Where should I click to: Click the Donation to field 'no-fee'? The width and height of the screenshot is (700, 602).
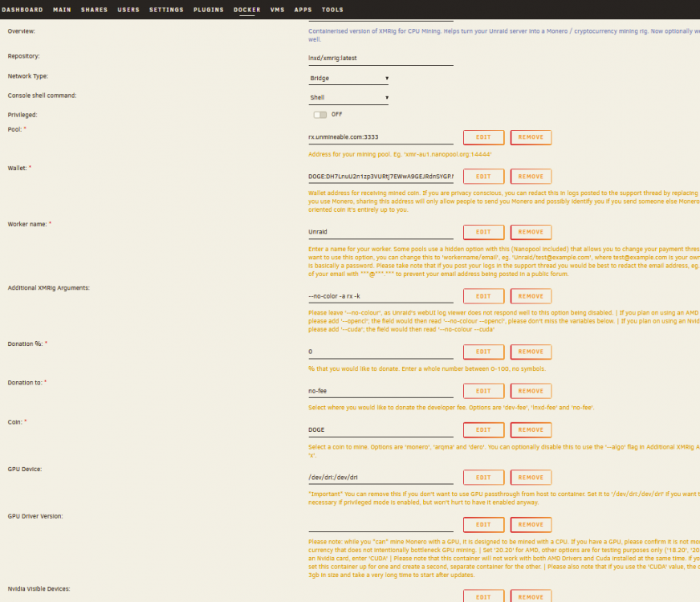click(x=381, y=391)
